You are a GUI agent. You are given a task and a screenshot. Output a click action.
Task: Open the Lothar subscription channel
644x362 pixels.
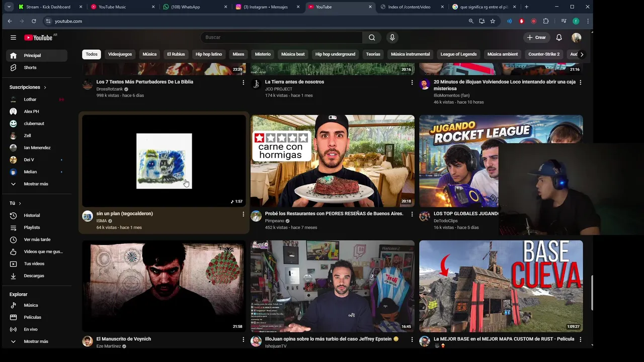pyautogui.click(x=36, y=100)
